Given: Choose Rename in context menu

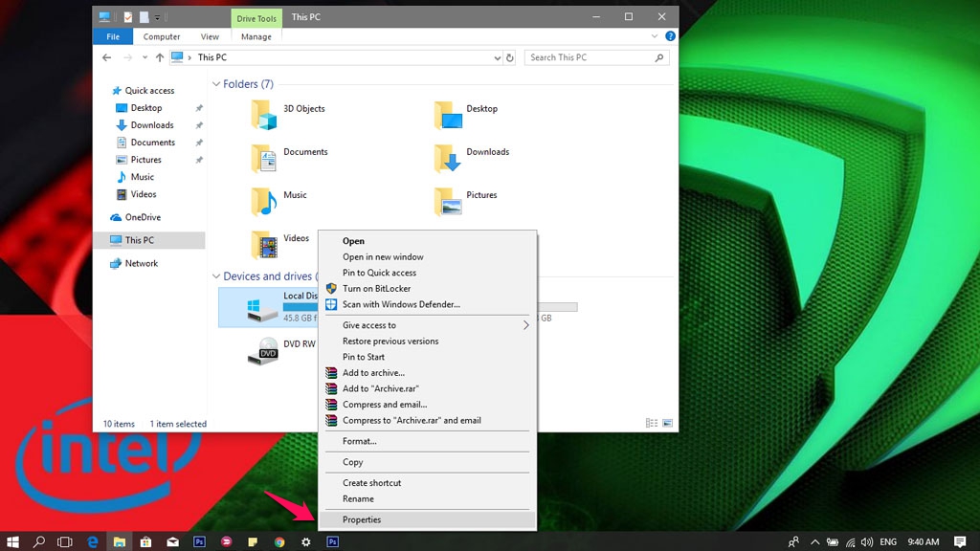Looking at the screenshot, I should 428,498.
